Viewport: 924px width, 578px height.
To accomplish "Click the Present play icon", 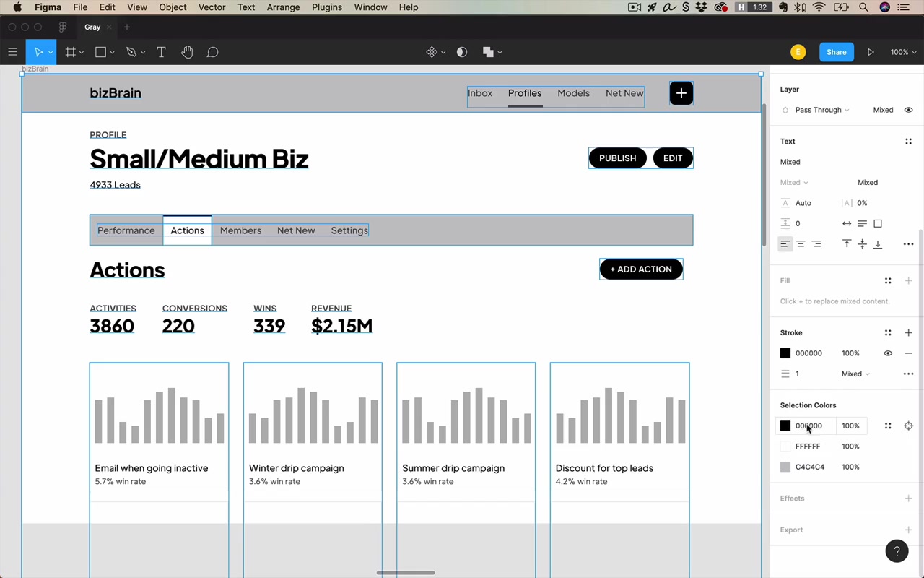I will coord(871,52).
